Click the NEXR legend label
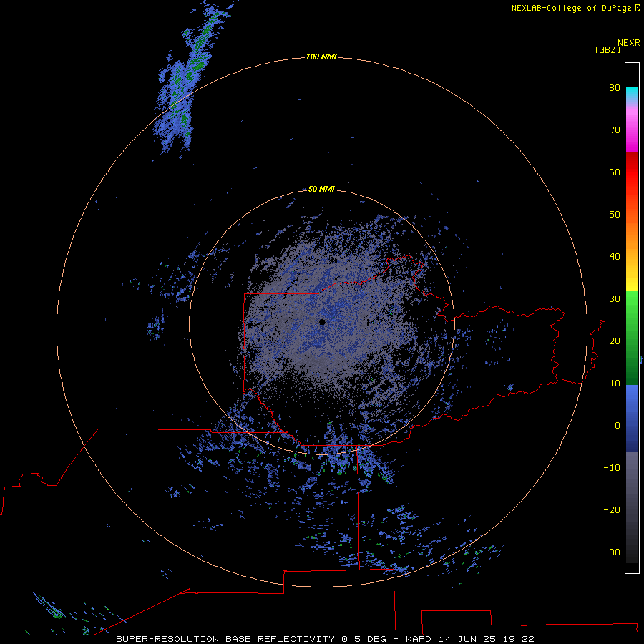 coord(629,43)
